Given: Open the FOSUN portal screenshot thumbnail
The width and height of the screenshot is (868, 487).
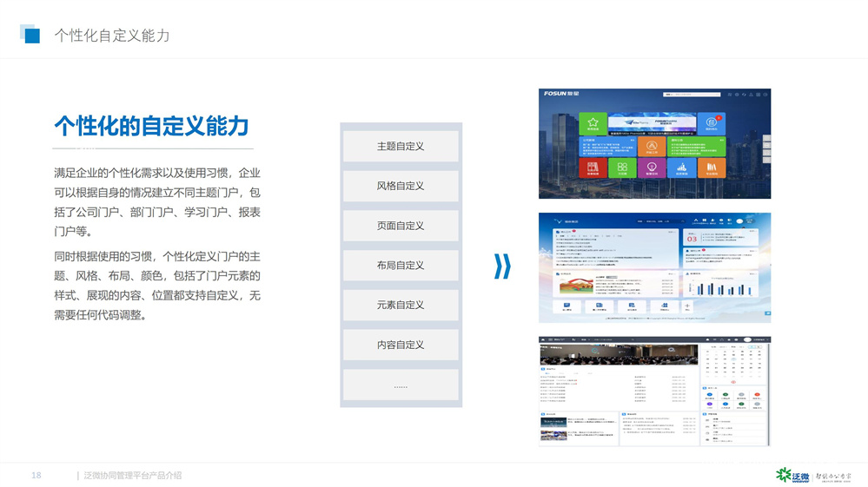Looking at the screenshot, I should click(654, 144).
